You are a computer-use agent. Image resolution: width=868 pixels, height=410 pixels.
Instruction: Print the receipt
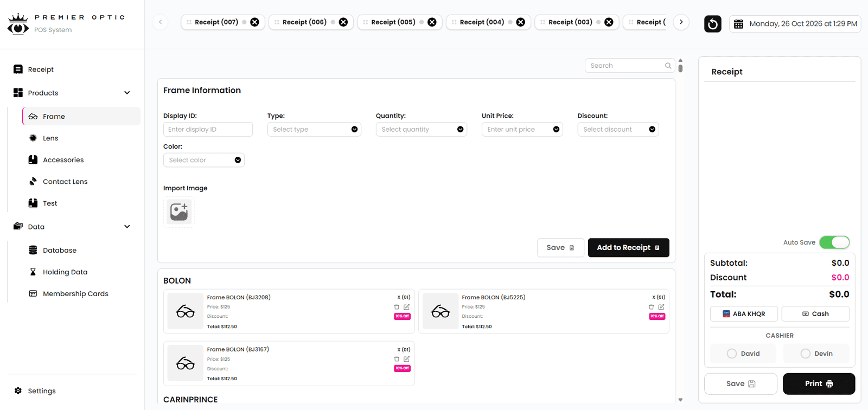point(819,384)
